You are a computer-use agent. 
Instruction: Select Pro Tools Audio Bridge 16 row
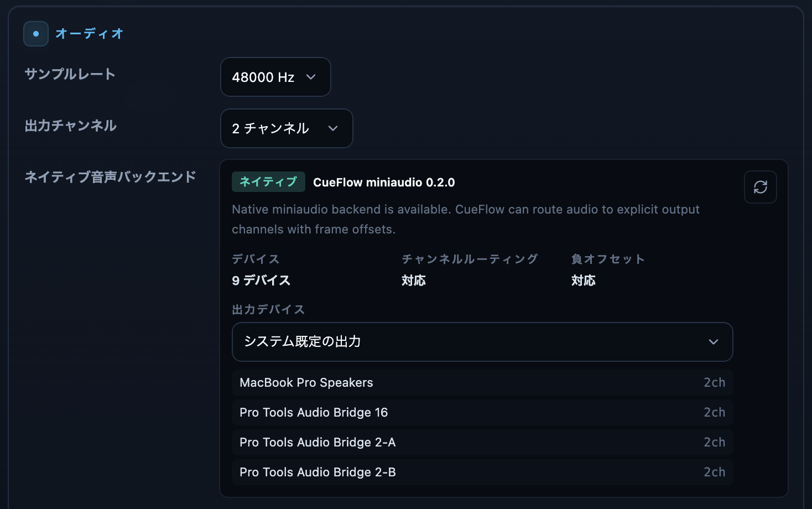[482, 412]
